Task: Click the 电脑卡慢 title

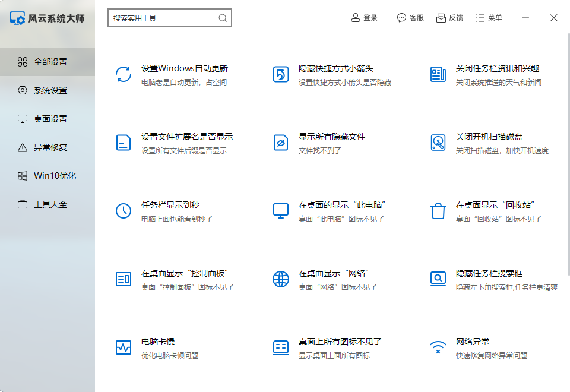Action: point(158,342)
